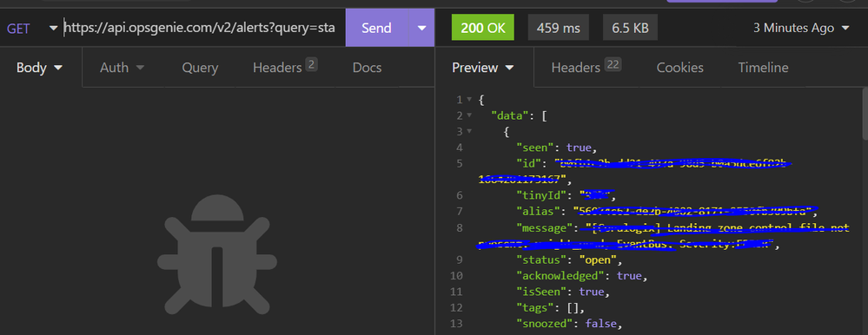Viewport: 868px width, 335px height.
Task: Click the "tinyId" key
Action: [540, 194]
